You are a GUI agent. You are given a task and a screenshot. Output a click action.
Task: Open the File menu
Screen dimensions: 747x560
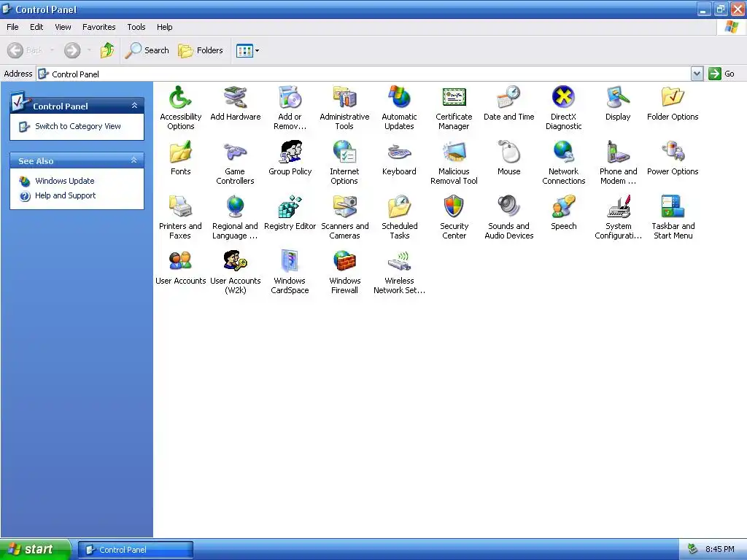tap(12, 27)
